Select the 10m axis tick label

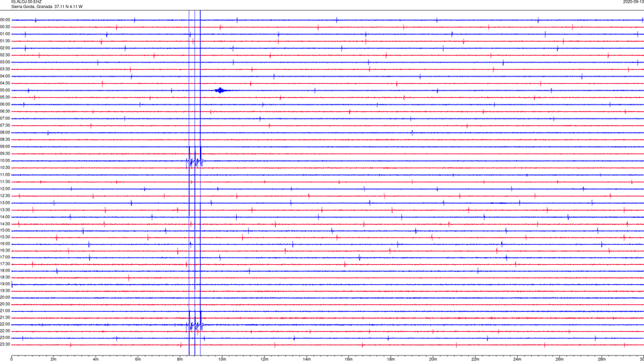pos(222,359)
